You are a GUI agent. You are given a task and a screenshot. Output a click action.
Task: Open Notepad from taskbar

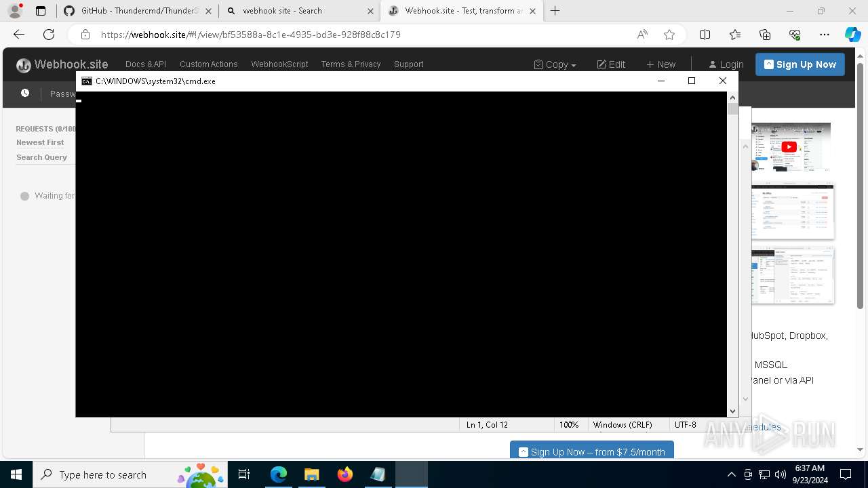(378, 474)
